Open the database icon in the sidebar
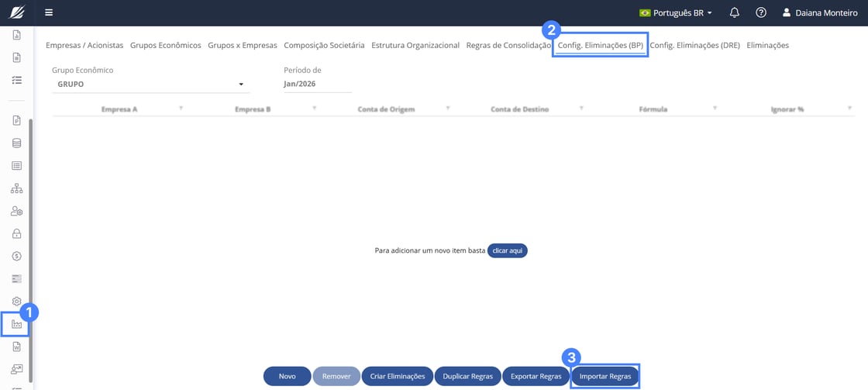 [x=16, y=143]
